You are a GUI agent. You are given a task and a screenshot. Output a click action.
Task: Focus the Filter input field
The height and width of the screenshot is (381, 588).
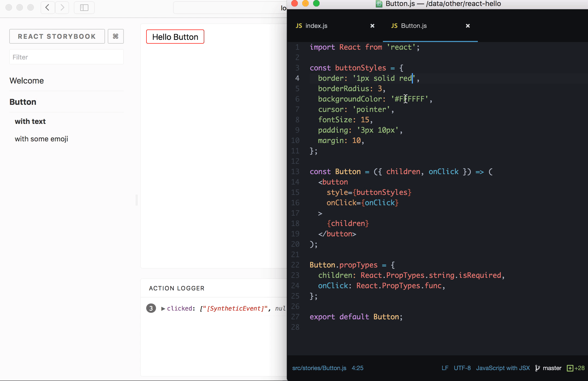67,57
